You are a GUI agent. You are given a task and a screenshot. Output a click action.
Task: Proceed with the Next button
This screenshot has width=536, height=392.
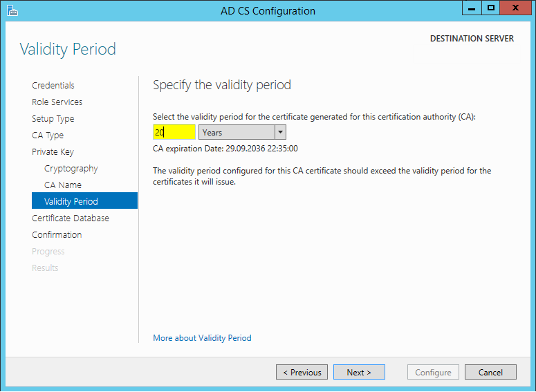pyautogui.click(x=359, y=372)
